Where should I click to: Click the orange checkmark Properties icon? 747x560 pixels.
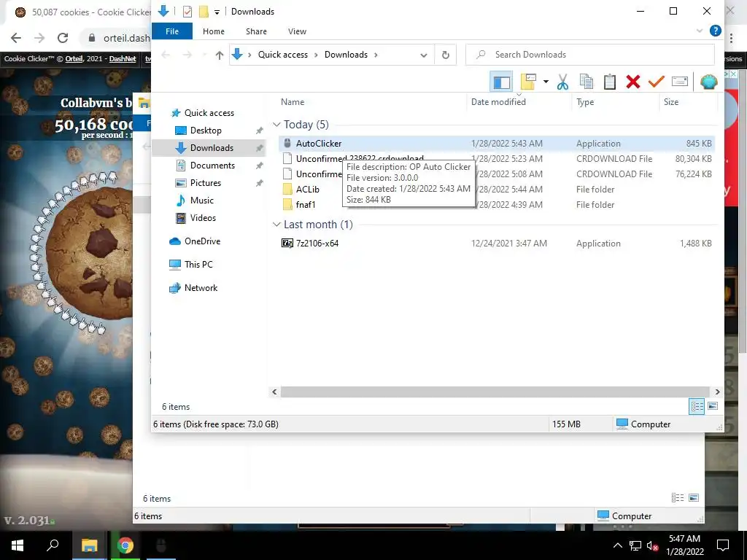(x=656, y=82)
